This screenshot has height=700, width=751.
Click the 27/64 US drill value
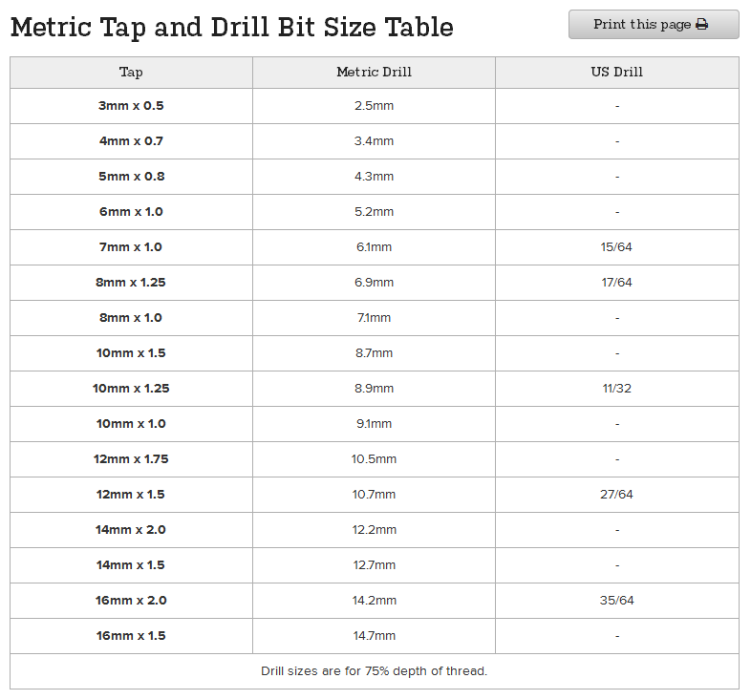(x=616, y=495)
